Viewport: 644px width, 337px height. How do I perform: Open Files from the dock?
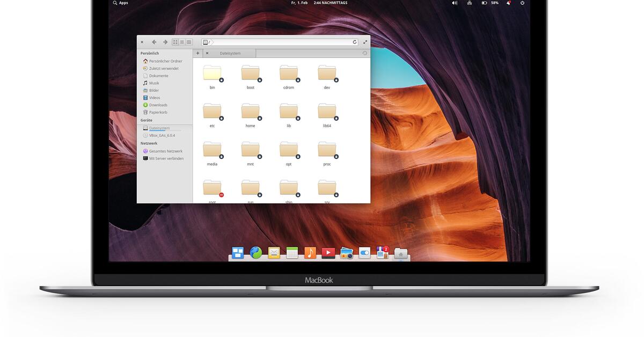pyautogui.click(x=401, y=253)
